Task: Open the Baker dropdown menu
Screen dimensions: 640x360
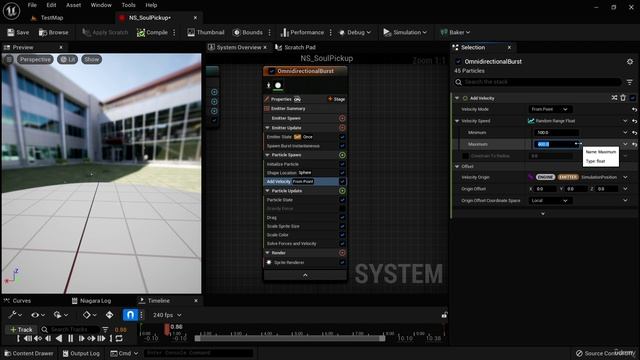Action: 455,32
